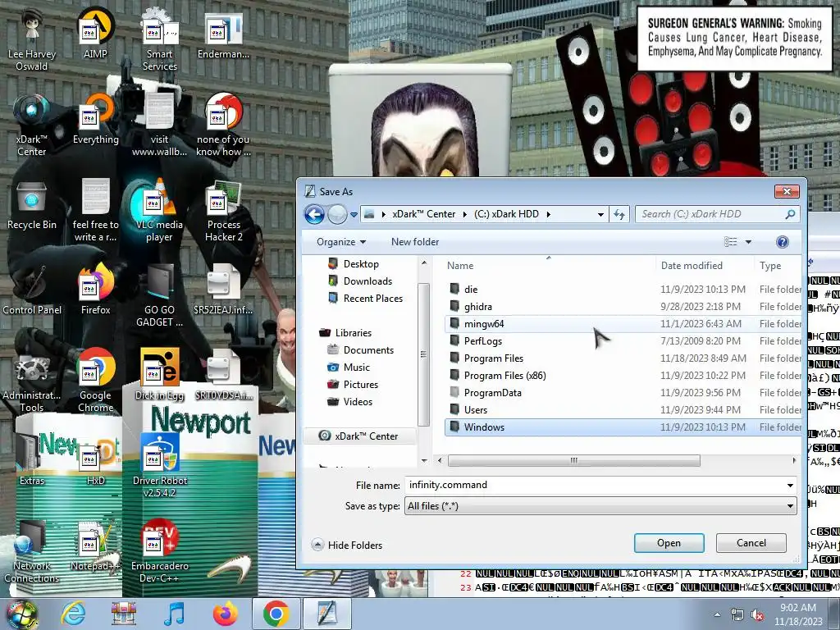This screenshot has height=630, width=840.
Task: Launch Driver Robot v2.5.4.2 shortcut
Action: point(160,465)
